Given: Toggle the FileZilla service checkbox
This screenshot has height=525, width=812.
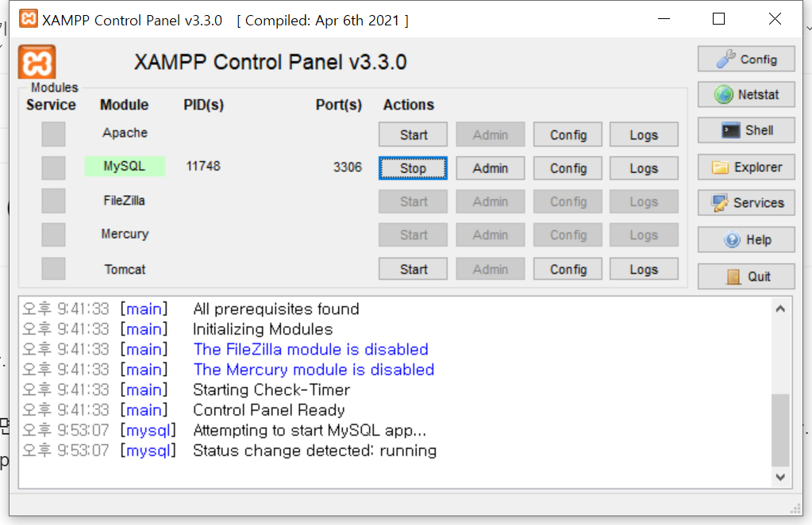Looking at the screenshot, I should pyautogui.click(x=53, y=201).
